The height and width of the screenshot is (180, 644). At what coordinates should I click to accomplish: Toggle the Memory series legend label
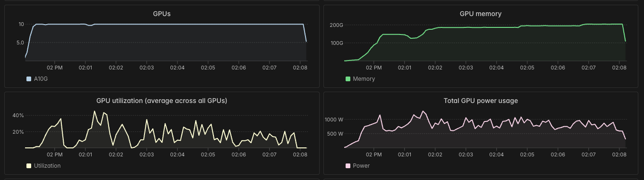[x=364, y=79]
